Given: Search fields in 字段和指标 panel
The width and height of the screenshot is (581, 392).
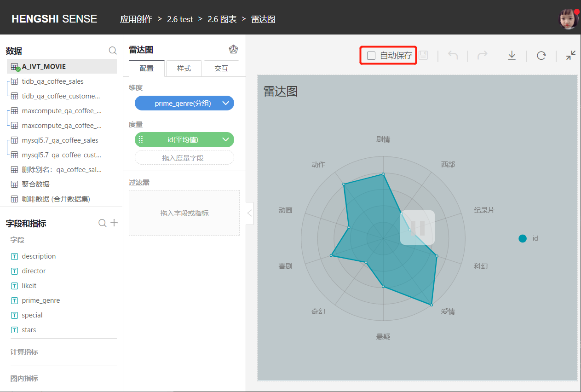Looking at the screenshot, I should (103, 223).
